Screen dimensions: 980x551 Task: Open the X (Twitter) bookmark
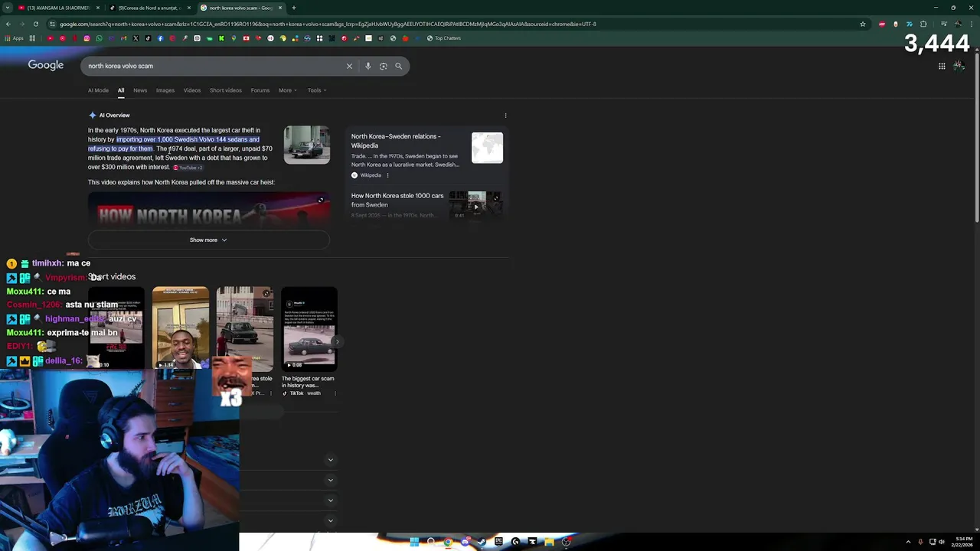tap(136, 38)
